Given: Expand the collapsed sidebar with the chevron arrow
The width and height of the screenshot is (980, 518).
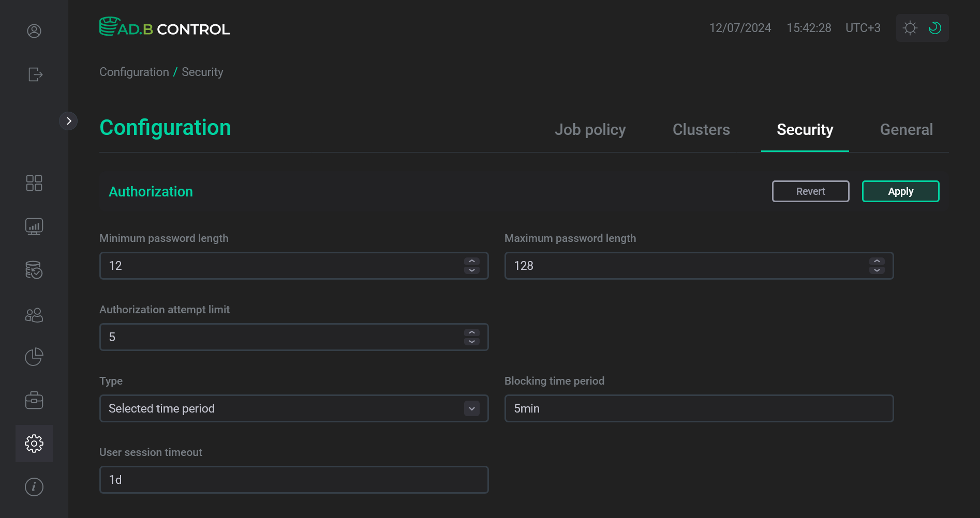Looking at the screenshot, I should [69, 120].
